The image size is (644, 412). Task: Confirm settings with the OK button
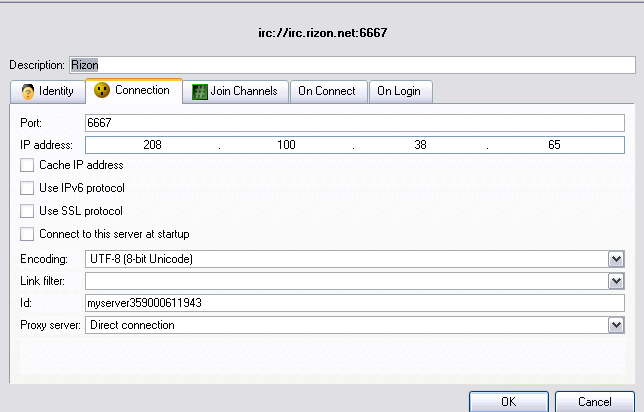509,401
